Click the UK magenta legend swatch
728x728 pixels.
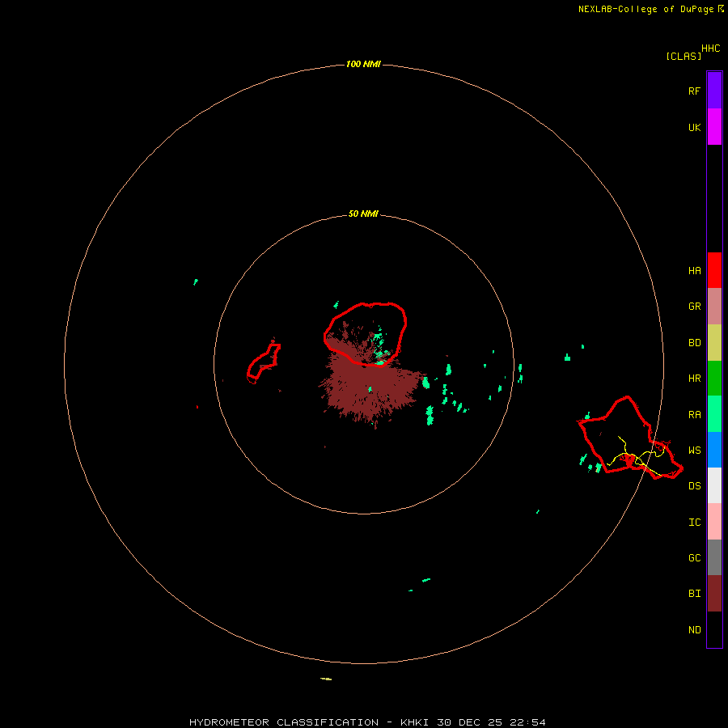pos(714,127)
